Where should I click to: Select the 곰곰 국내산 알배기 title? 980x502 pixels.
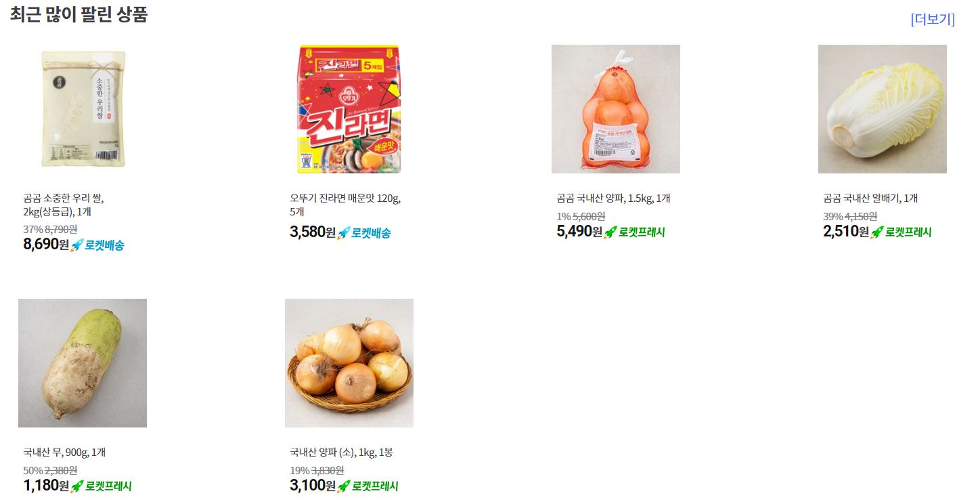click(x=870, y=198)
